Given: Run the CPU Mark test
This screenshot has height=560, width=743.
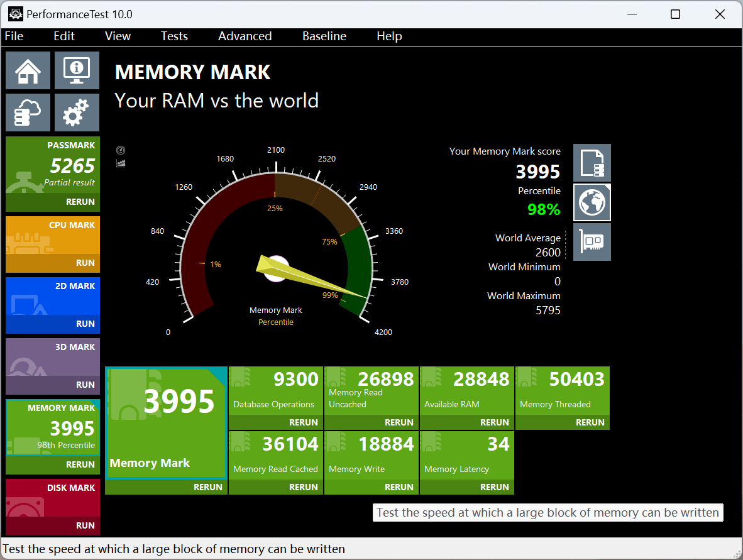Looking at the screenshot, I should pyautogui.click(x=85, y=263).
